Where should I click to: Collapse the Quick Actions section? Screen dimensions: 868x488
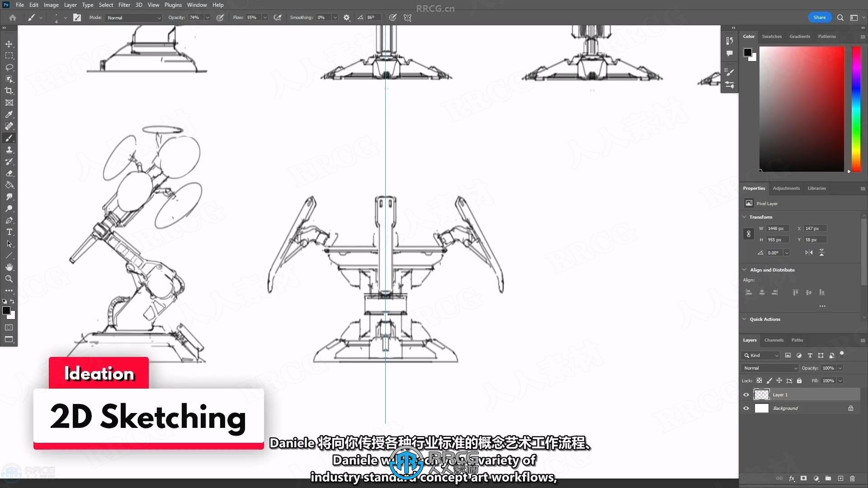pyautogui.click(x=744, y=319)
